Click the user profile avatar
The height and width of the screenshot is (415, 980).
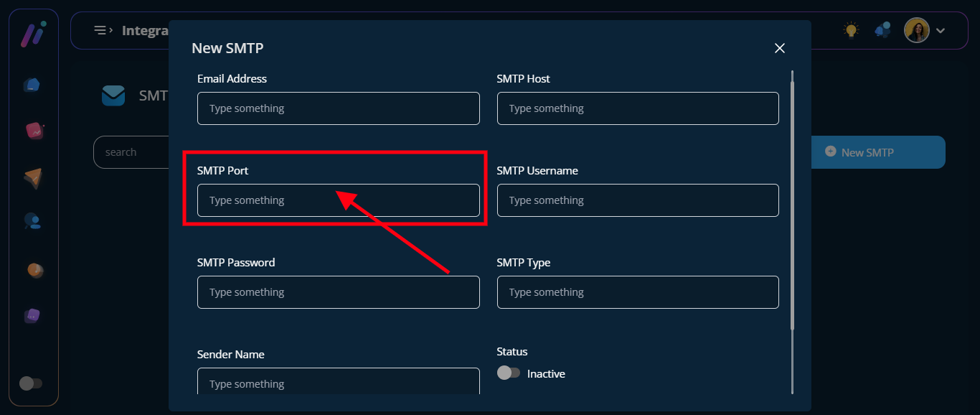click(916, 30)
